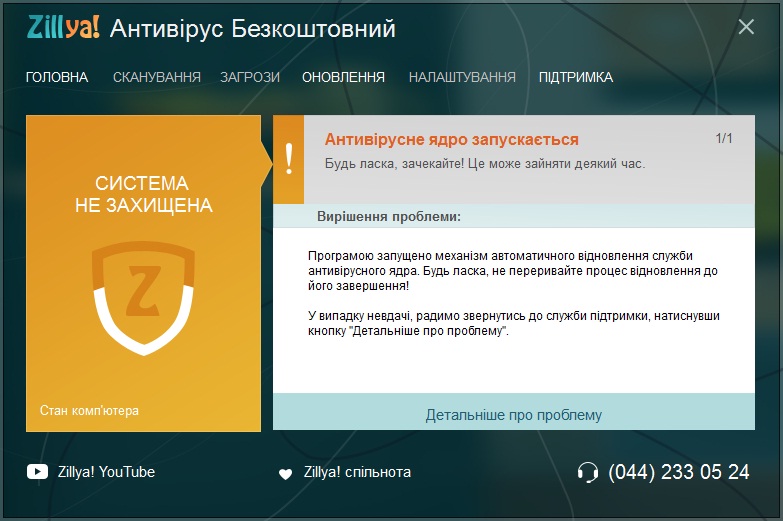This screenshot has height=521, width=783.
Task: Click the exclamation mark warning icon
Action: point(289,158)
